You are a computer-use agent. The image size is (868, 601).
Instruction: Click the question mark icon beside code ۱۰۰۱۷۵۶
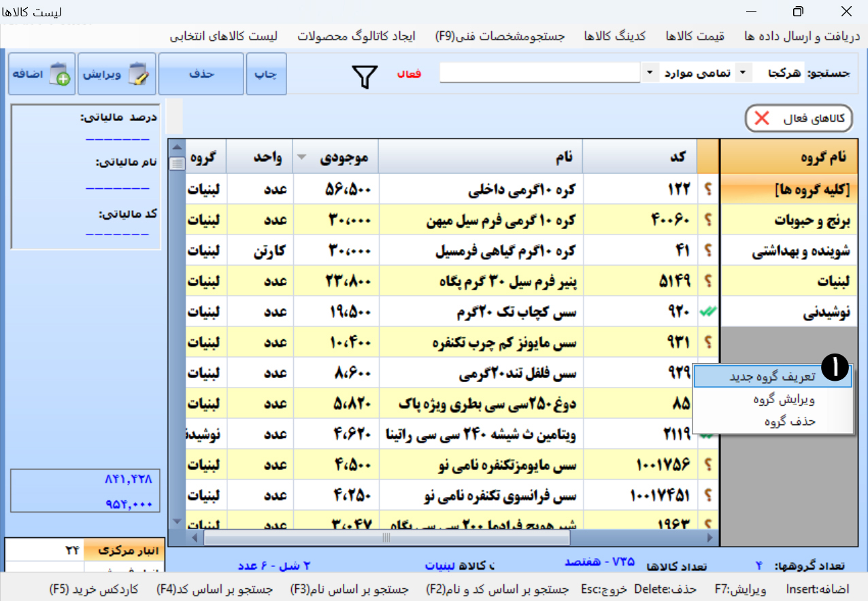click(x=708, y=464)
